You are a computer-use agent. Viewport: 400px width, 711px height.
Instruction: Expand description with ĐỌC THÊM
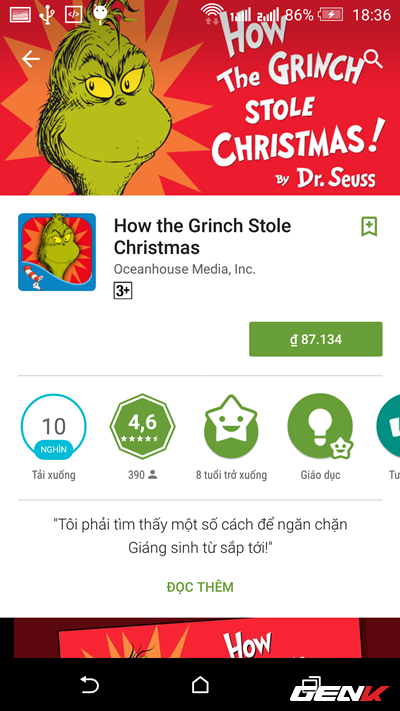tap(200, 587)
